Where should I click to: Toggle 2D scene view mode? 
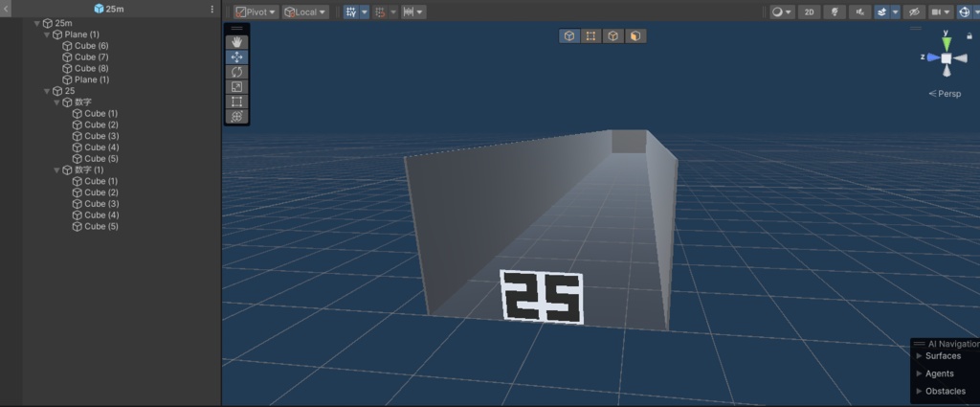coord(810,11)
